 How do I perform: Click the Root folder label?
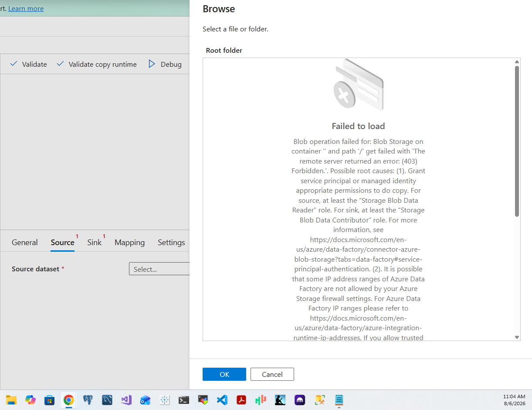click(224, 50)
